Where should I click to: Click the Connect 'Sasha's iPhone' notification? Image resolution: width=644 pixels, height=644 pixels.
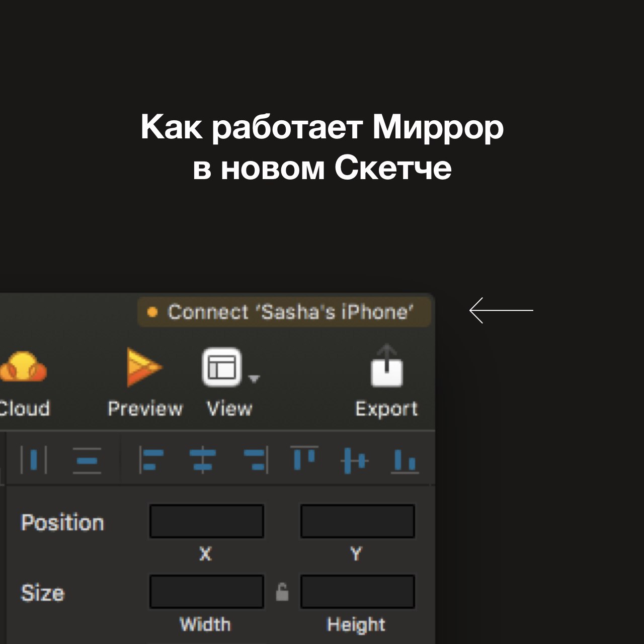click(x=284, y=312)
